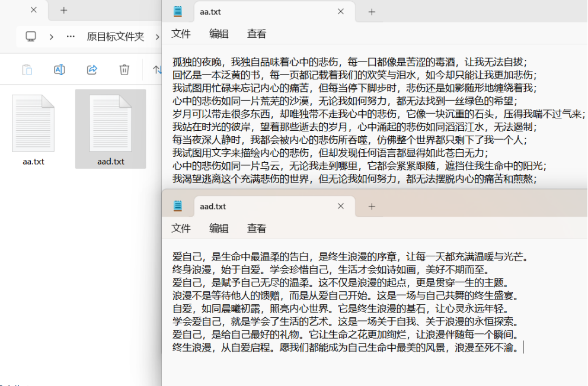Click line starting 浪漫不是等待他人的馈赠
Screen dimensions: 588x386
pyautogui.click(x=346, y=296)
